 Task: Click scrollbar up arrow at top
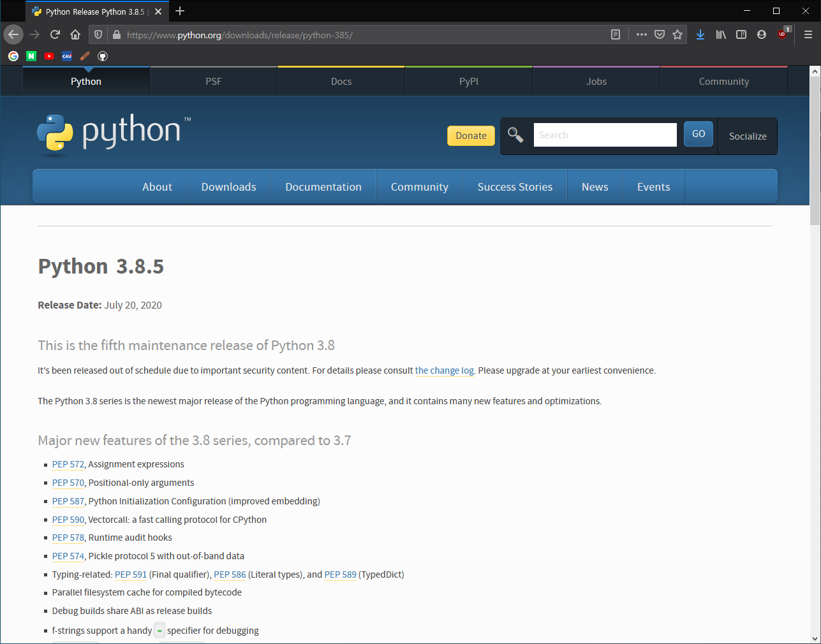[815, 71]
